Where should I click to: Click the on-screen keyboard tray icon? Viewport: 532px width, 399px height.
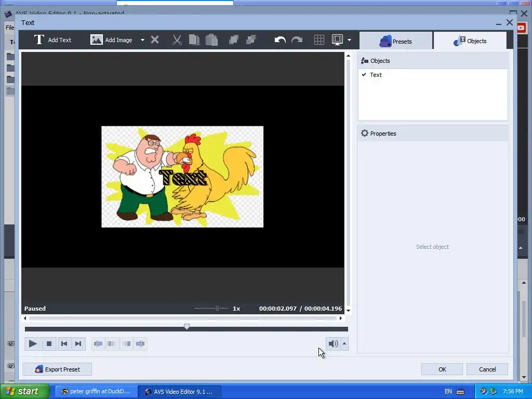pyautogui.click(x=460, y=392)
